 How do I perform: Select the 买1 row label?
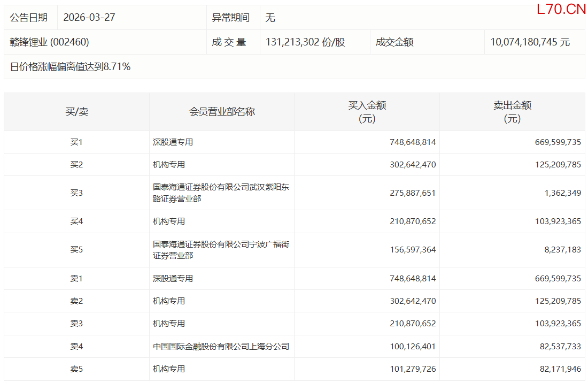coord(76,142)
